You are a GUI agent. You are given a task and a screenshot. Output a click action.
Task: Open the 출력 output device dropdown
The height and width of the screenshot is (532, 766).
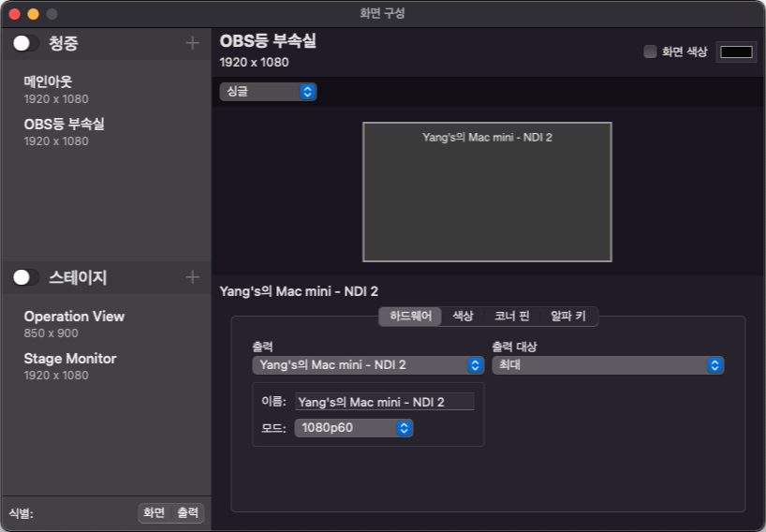(x=368, y=365)
